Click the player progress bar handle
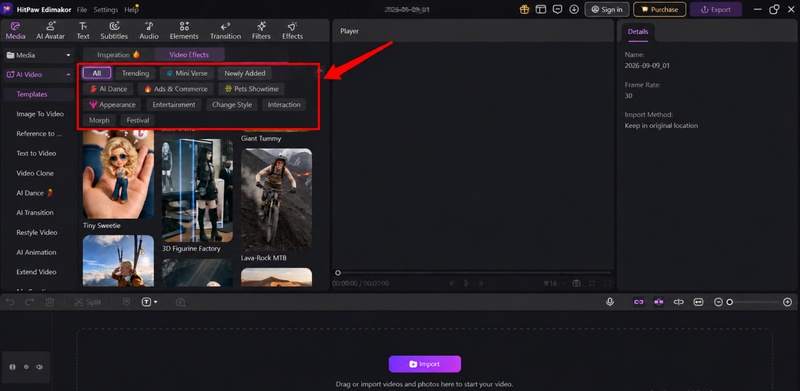The image size is (800, 391). pos(338,273)
